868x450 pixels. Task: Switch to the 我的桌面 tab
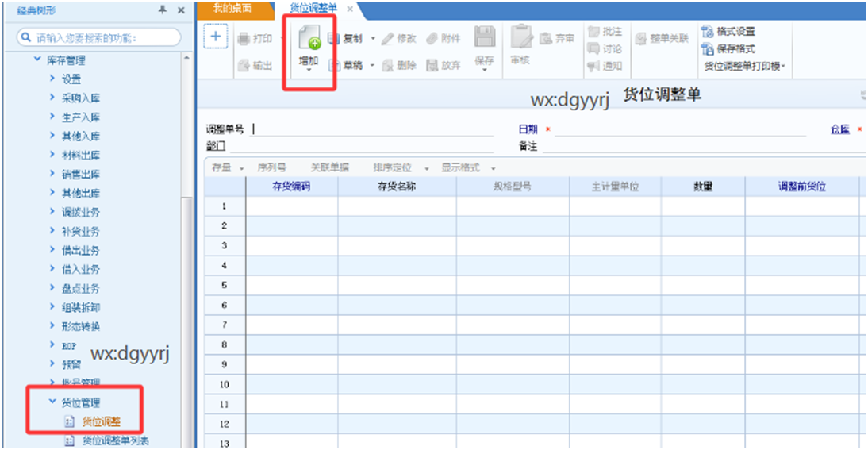(232, 8)
